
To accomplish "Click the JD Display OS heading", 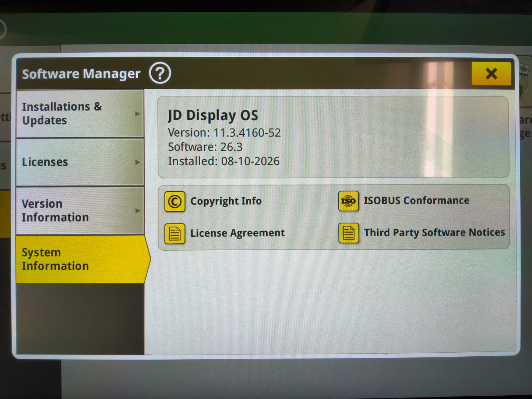I will [x=213, y=116].
